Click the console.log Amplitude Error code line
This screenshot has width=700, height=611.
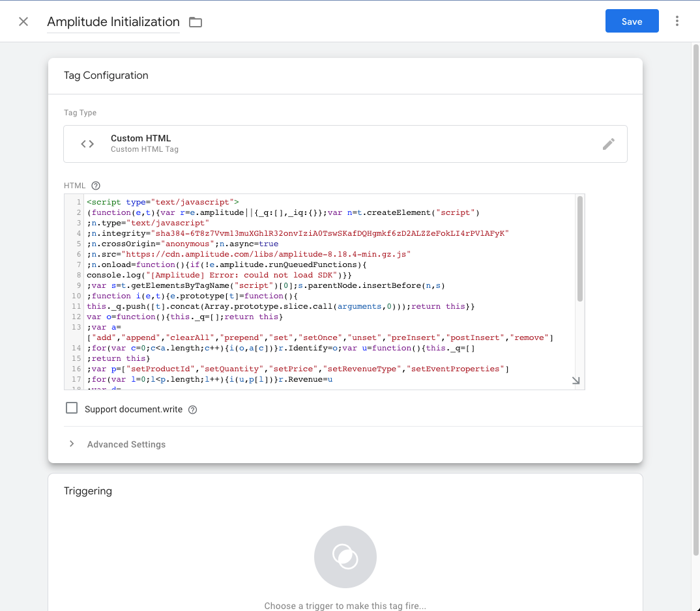point(219,275)
